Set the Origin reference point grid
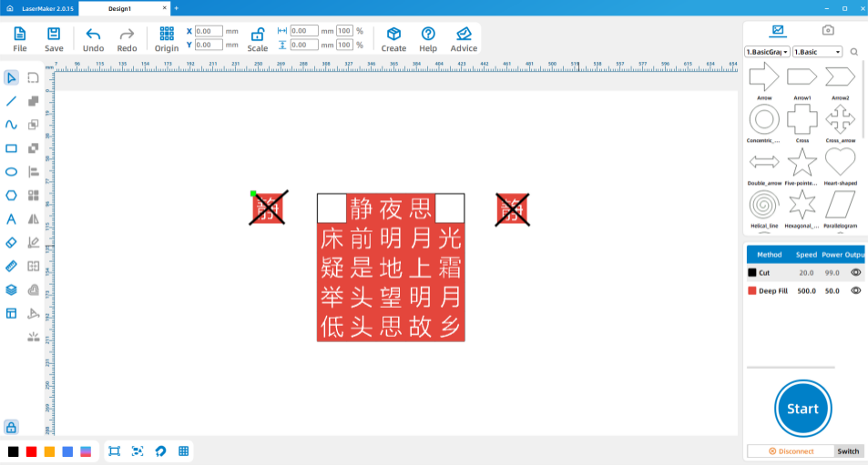This screenshot has width=868, height=466. pyautogui.click(x=167, y=39)
